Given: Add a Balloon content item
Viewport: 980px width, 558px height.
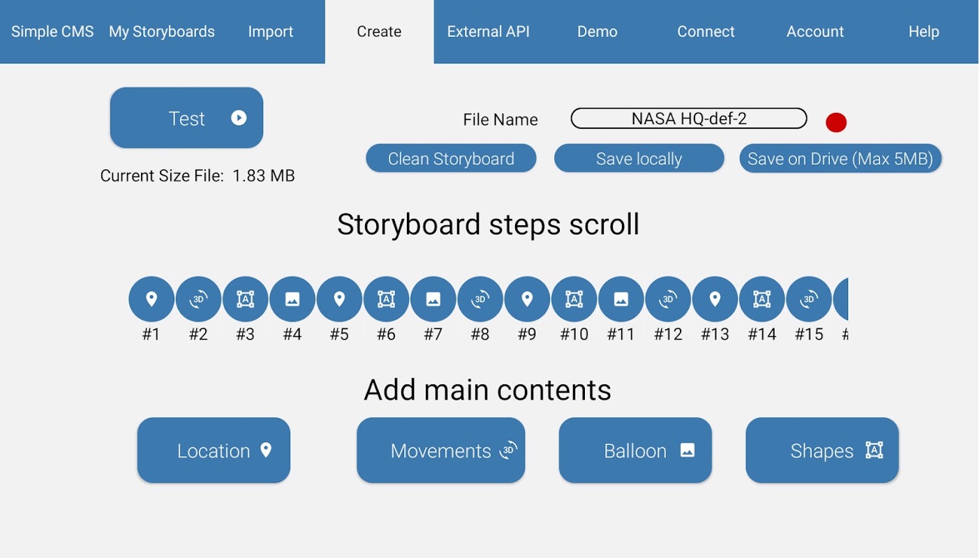Looking at the screenshot, I should pos(635,451).
